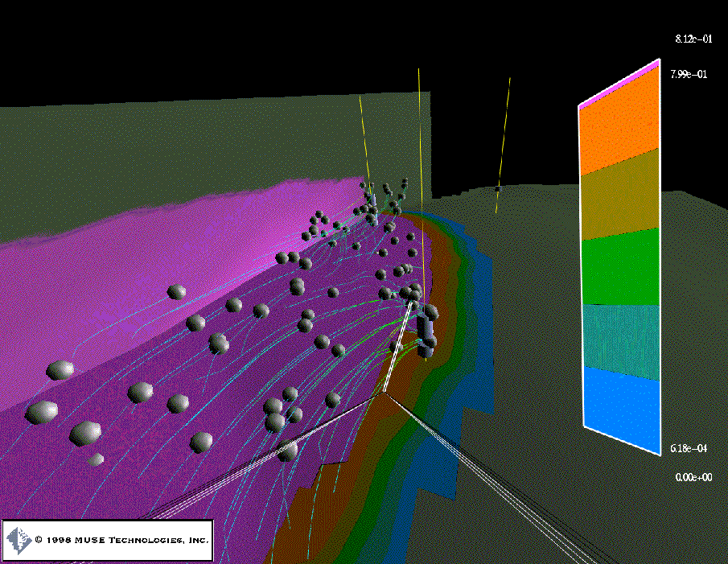Image resolution: width=728 pixels, height=564 pixels.
Task: Click the 6.18e-04 legend value
Action: click(x=689, y=448)
